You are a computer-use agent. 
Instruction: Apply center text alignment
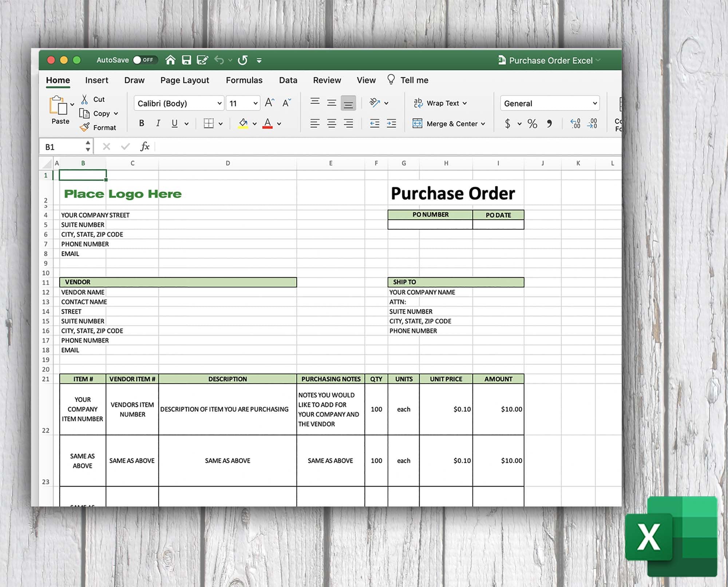click(x=332, y=123)
